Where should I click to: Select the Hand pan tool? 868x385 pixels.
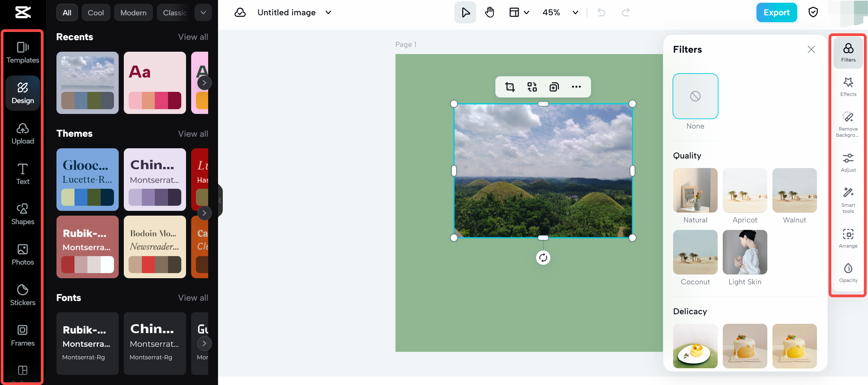(489, 13)
